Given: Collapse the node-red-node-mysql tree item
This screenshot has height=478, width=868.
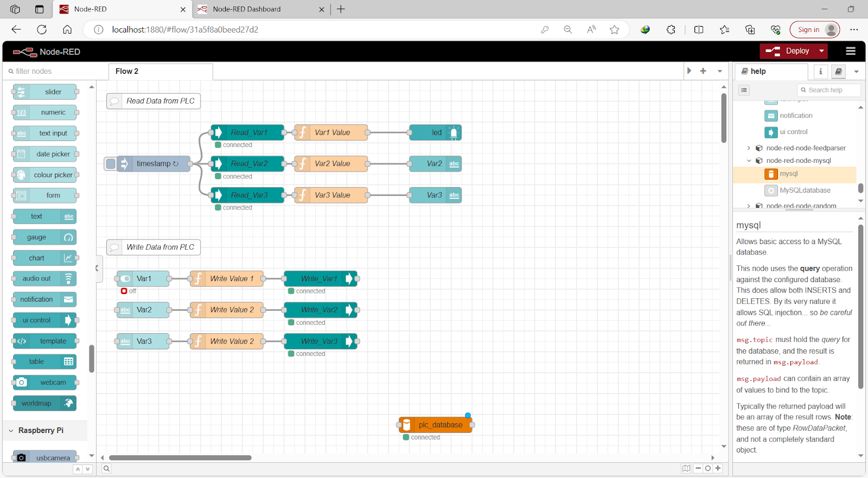Looking at the screenshot, I should [749, 161].
